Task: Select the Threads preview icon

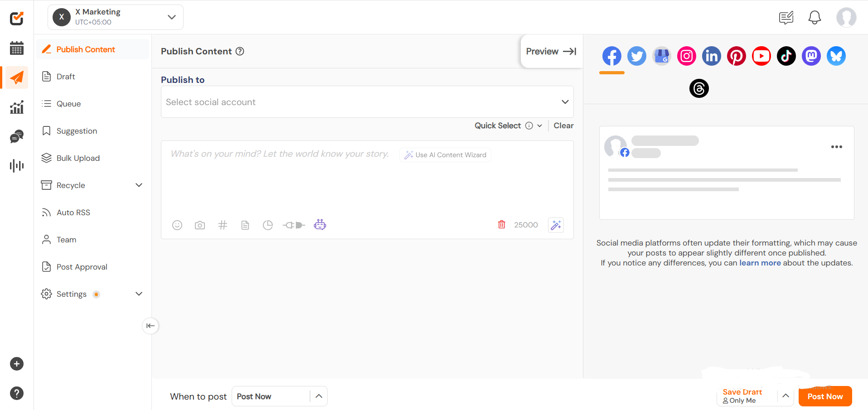Action: coord(699,88)
